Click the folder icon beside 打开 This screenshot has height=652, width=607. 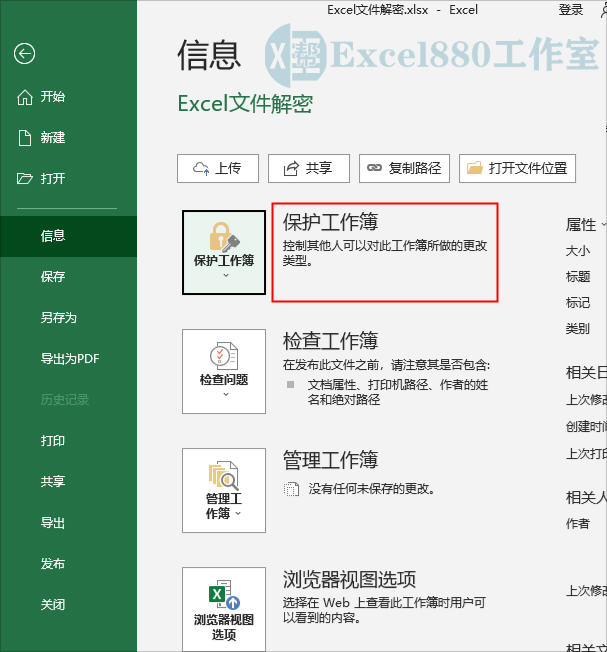pyautogui.click(x=25, y=178)
